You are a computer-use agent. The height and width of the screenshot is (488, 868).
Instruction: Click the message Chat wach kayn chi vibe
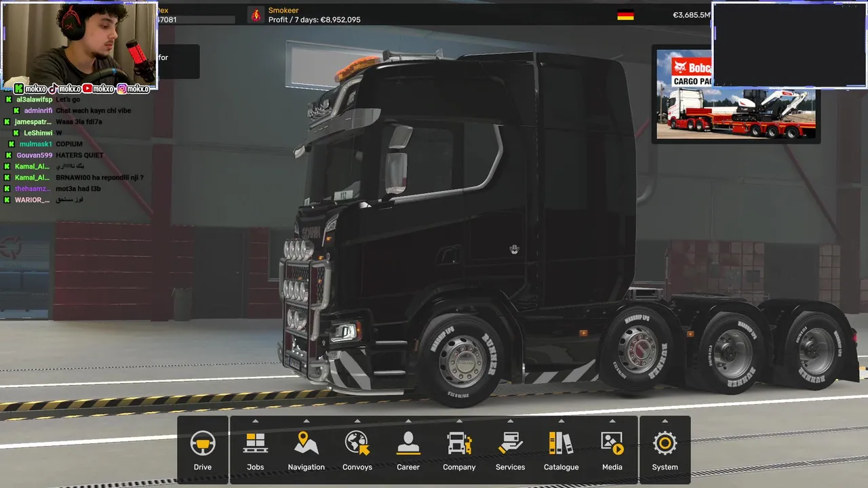94,110
